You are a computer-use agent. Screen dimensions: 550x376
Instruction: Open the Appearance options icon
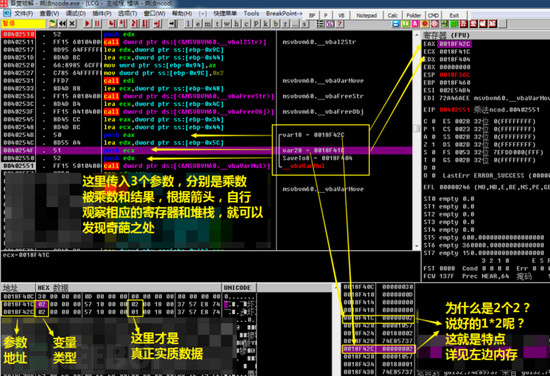point(330,24)
